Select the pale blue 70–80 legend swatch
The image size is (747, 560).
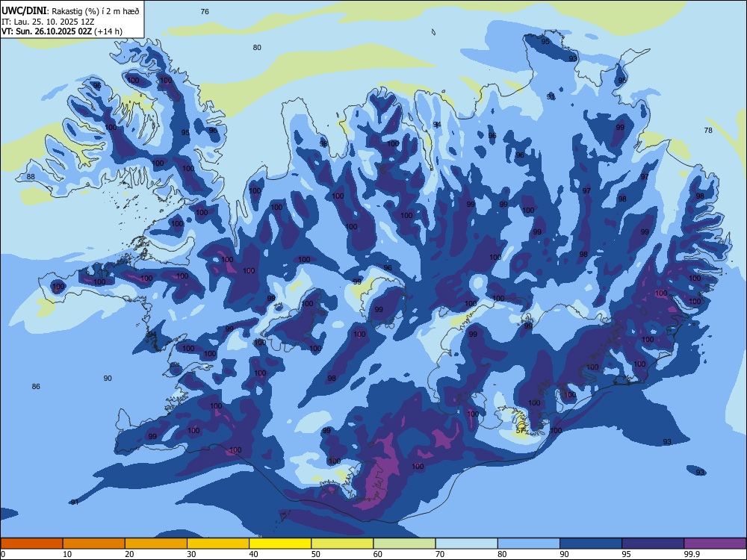(466, 544)
